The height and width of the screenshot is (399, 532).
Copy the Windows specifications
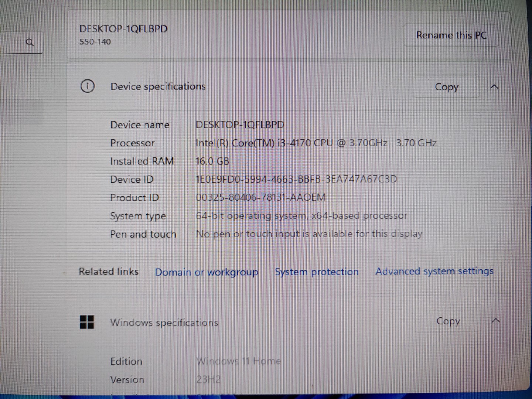(448, 321)
